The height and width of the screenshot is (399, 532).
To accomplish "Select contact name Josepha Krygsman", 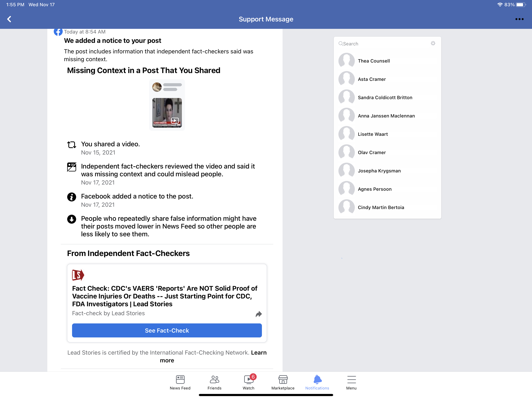I will click(379, 171).
